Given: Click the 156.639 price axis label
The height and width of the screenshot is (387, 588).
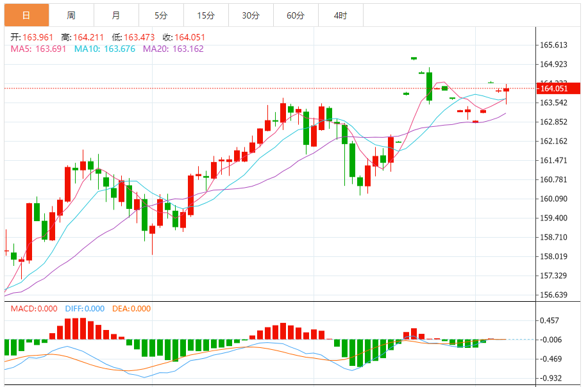Looking at the screenshot, I should (553, 295).
